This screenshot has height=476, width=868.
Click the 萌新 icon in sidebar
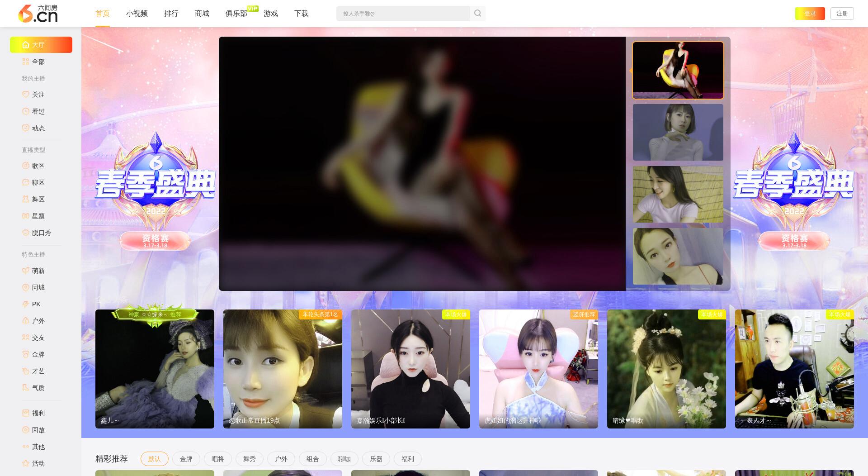point(26,271)
